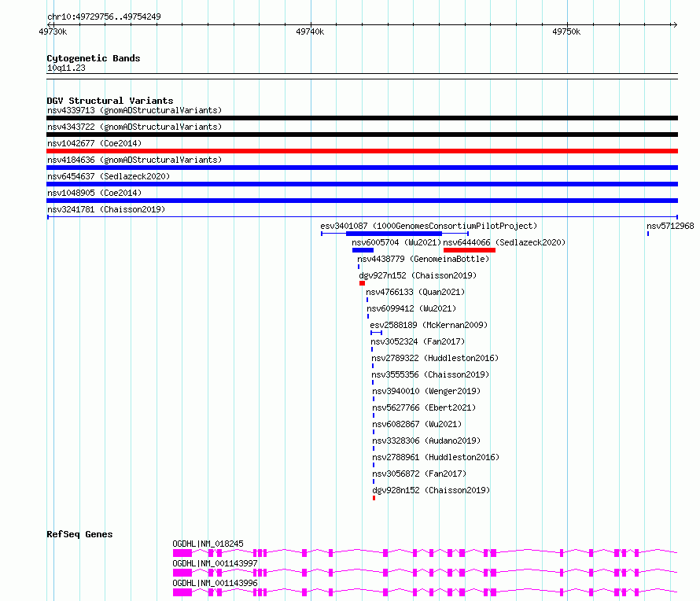This screenshot has height=601, width=700.
Task: Open the esv3401087 1000Genomes variant label
Action: tap(429, 226)
